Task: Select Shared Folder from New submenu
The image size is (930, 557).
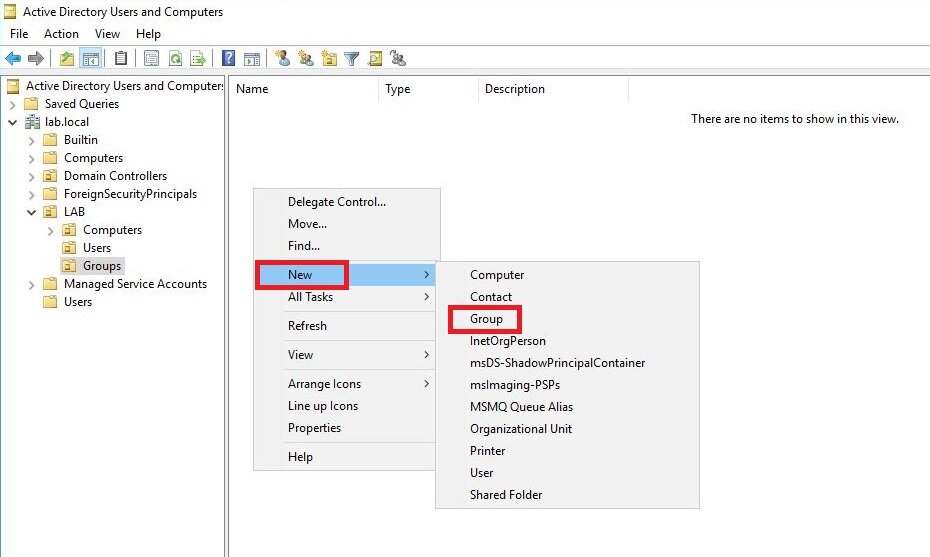Action: (567, 495)
